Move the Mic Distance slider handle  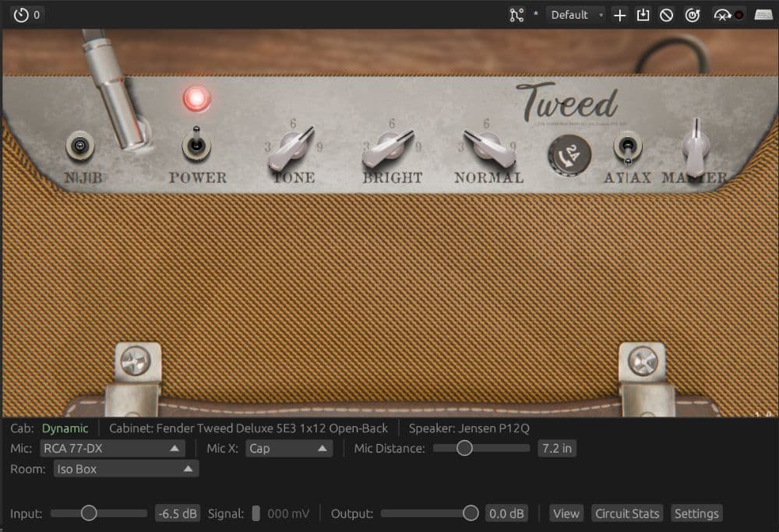pyautogui.click(x=464, y=448)
